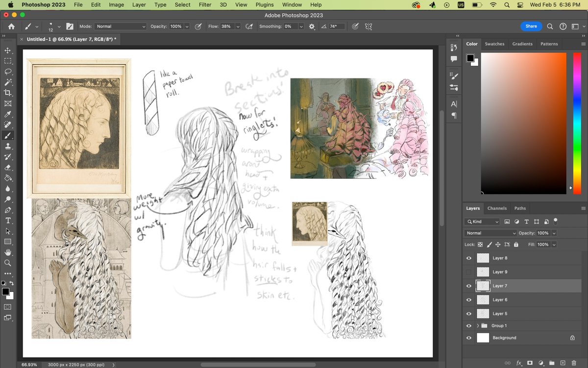Open layer Fill dropdown arrow
Image resolution: width=588 pixels, height=368 pixels.
pyautogui.click(x=554, y=244)
